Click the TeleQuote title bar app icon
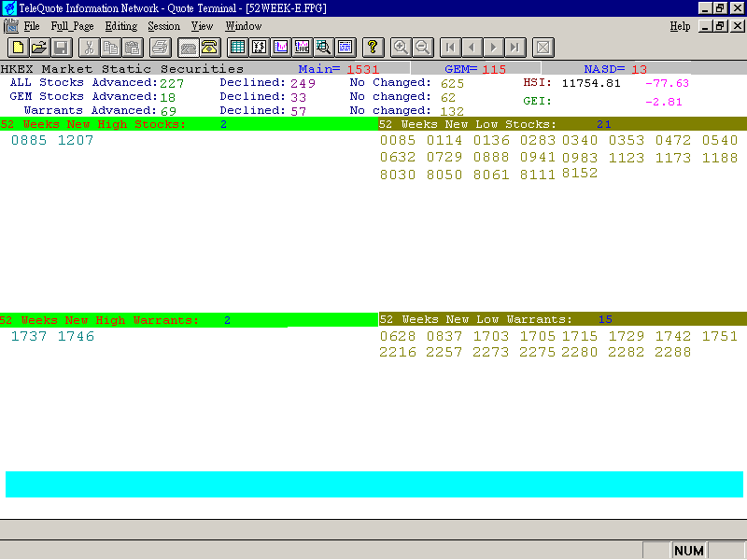This screenshot has width=747, height=560. pyautogui.click(x=9, y=8)
